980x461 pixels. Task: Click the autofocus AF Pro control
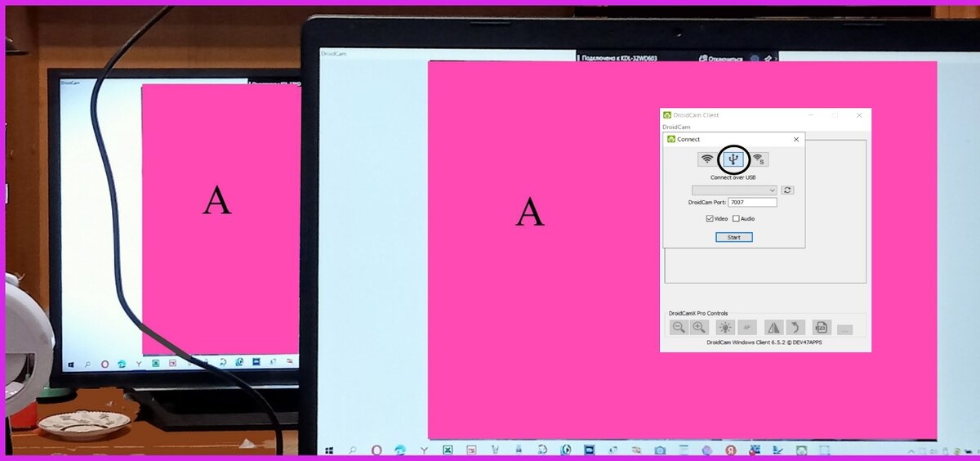pyautogui.click(x=747, y=327)
